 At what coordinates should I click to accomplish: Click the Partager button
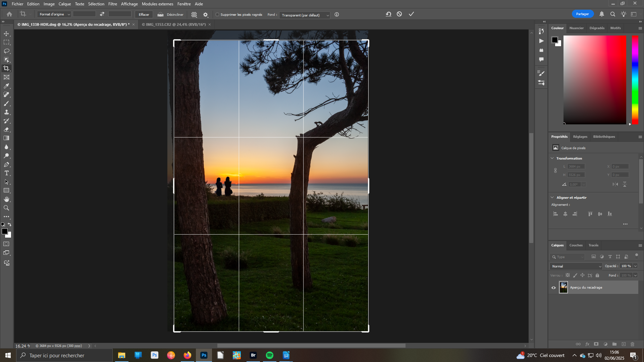click(582, 14)
